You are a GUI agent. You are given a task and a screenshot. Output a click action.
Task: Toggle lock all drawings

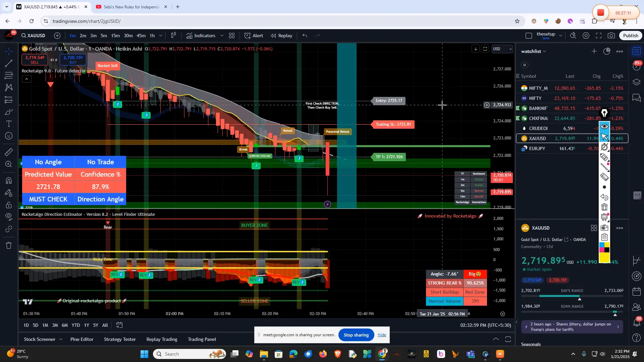[9, 205]
